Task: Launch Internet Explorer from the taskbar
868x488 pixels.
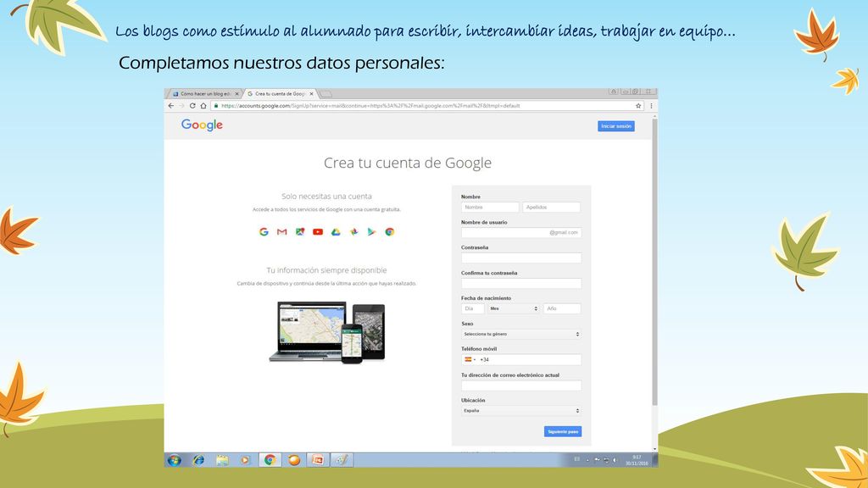Action: (x=198, y=460)
